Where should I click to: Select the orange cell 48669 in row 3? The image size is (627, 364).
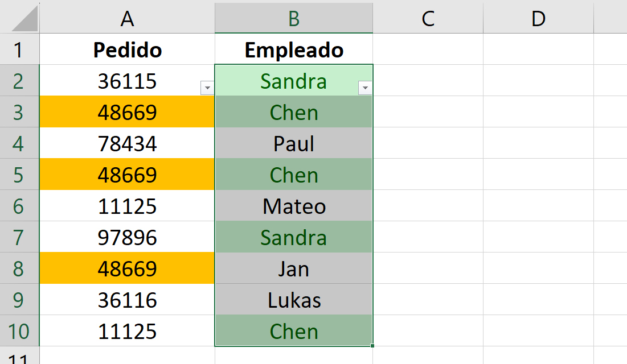127,112
